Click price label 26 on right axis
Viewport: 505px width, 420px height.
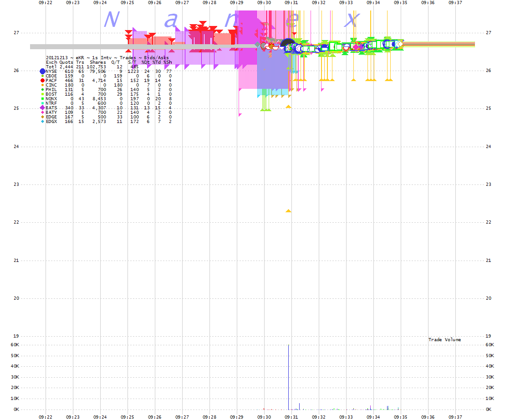point(488,70)
